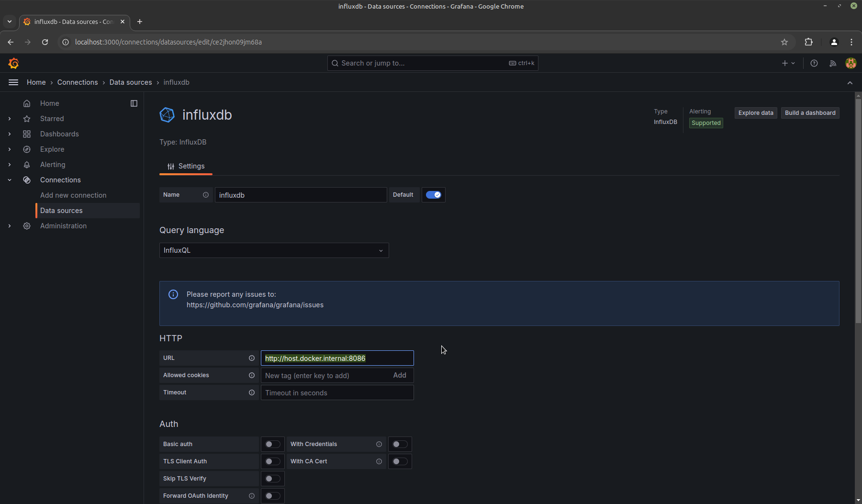Go to Home in the breadcrumb
This screenshot has height=504, width=862.
pyautogui.click(x=36, y=82)
